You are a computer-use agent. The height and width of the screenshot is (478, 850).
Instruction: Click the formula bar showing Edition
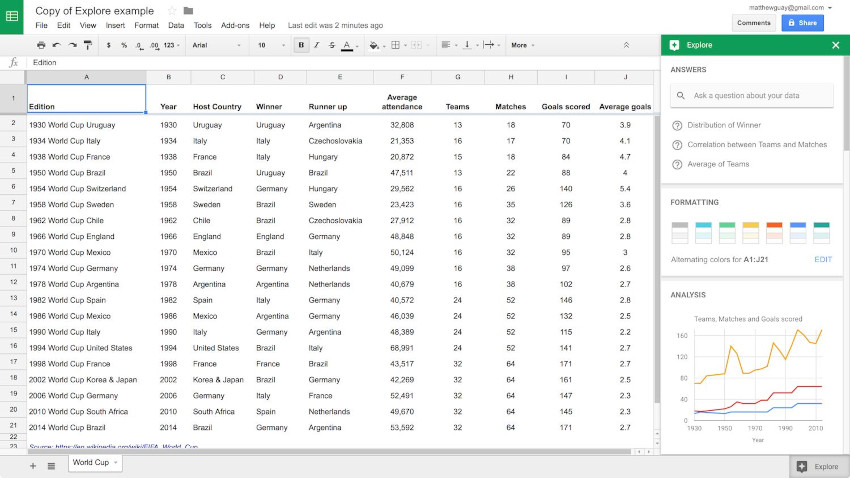click(344, 63)
